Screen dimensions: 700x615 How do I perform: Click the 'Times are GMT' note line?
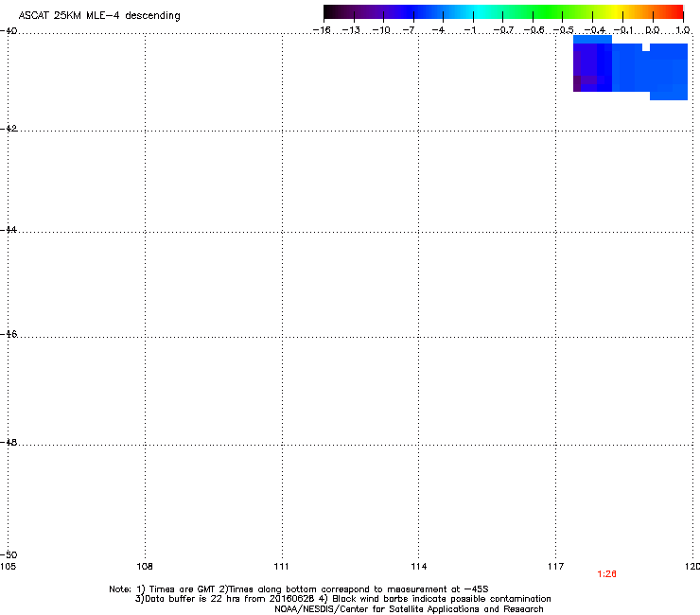[x=299, y=589]
